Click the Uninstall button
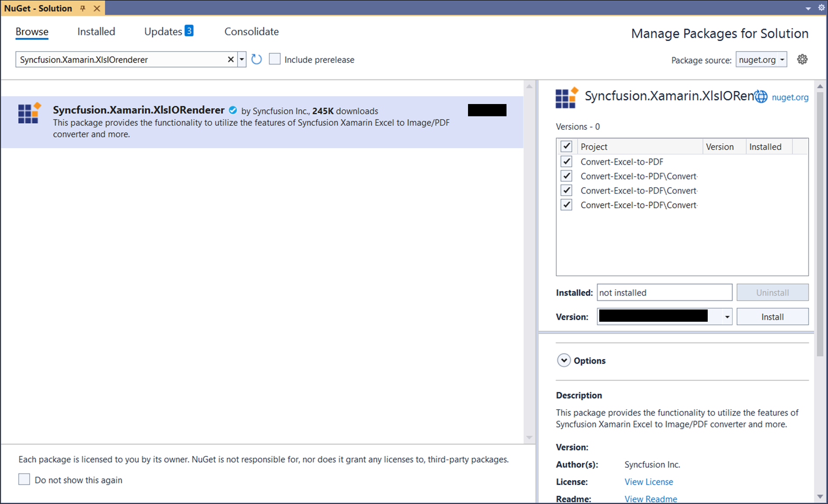The height and width of the screenshot is (504, 828). click(772, 292)
